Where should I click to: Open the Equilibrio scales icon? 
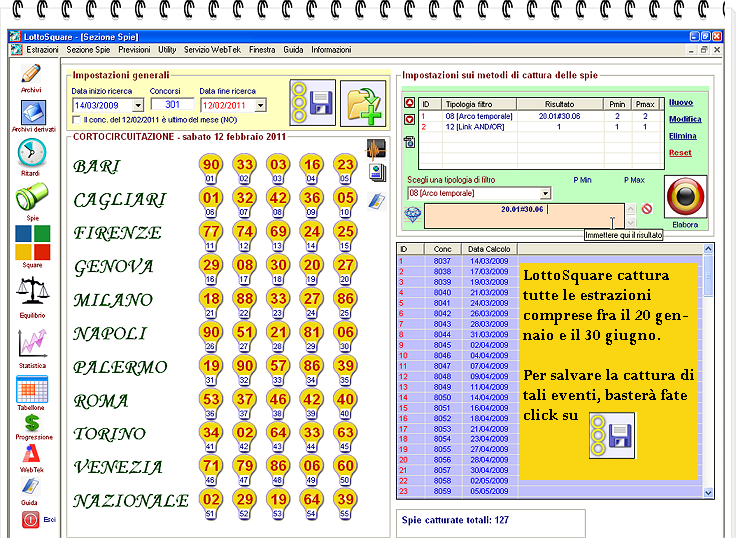(x=32, y=291)
